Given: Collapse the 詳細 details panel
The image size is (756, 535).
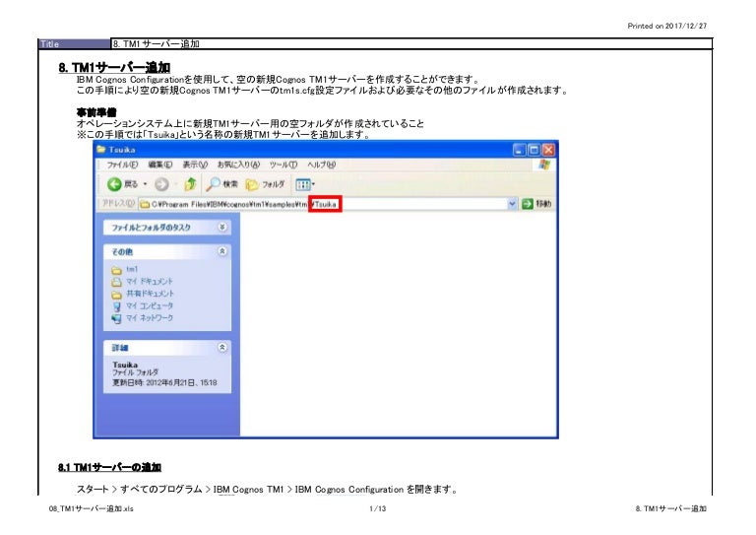Looking at the screenshot, I should click(x=221, y=348).
